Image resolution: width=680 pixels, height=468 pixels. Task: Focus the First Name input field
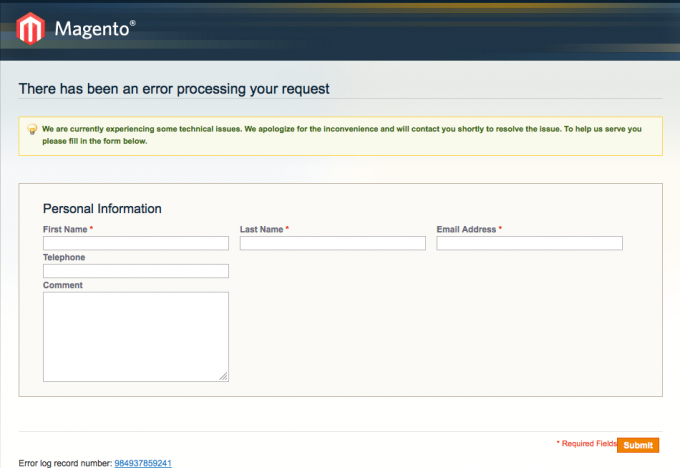click(136, 243)
